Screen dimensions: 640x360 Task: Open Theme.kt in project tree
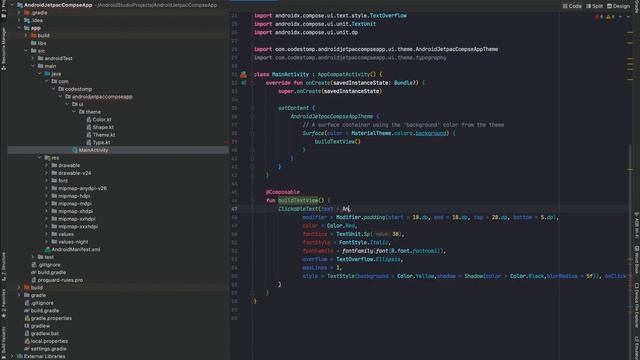[x=104, y=135]
